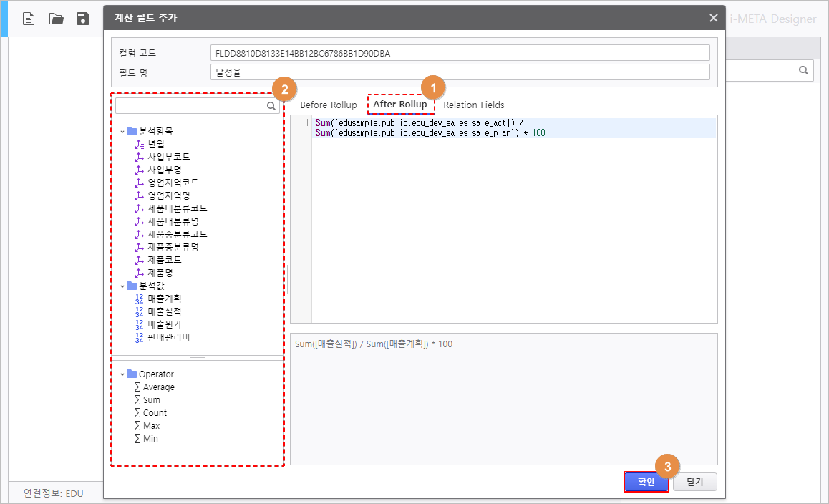
Task: Click the dimension icon next to 제품명
Action: point(140,273)
